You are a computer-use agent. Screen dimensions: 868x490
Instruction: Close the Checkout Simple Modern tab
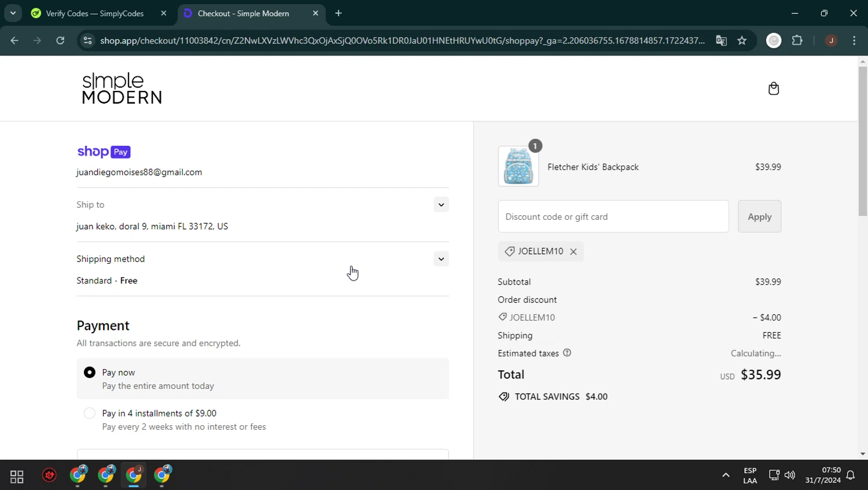(315, 13)
